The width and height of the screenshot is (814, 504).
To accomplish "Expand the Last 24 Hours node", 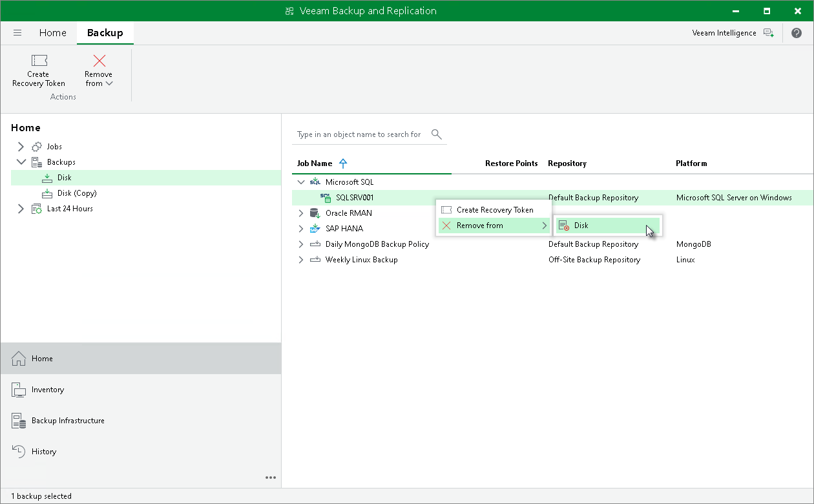I will [21, 209].
